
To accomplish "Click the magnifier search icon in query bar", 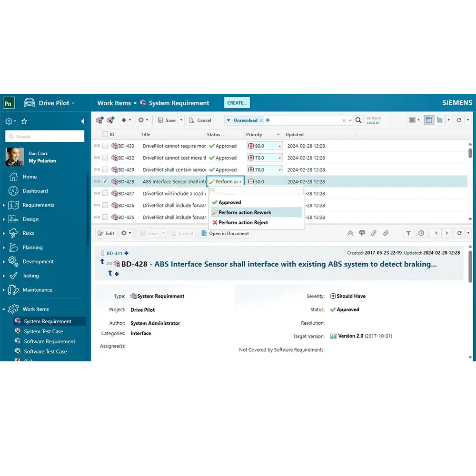I will click(x=359, y=120).
